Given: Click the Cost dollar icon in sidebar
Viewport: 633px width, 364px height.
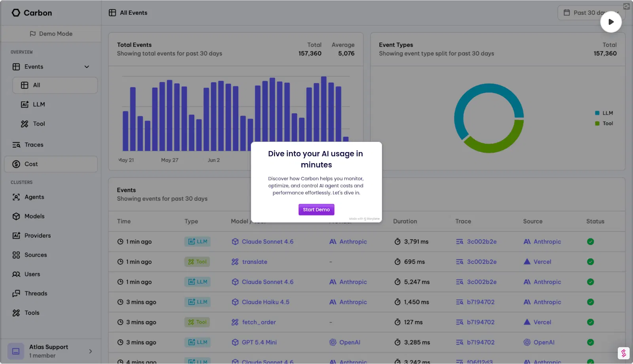Looking at the screenshot, I should pos(16,164).
